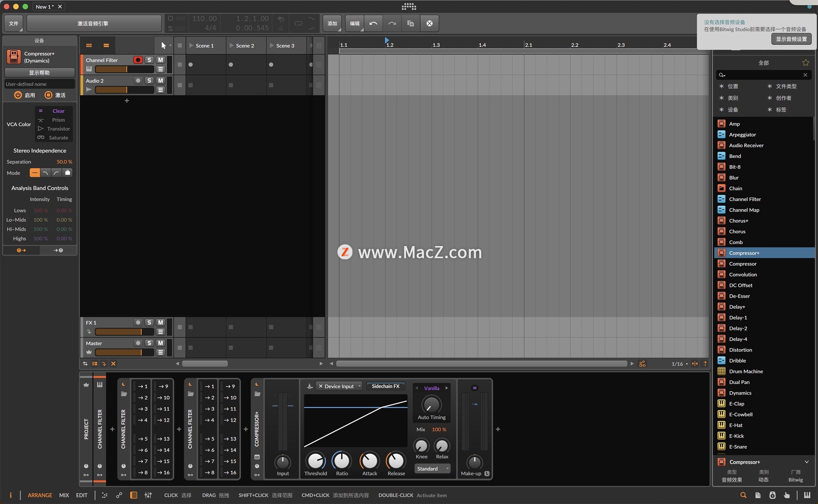818x504 pixels.
Task: Open the 编辑 dropdown menu
Action: click(354, 23)
